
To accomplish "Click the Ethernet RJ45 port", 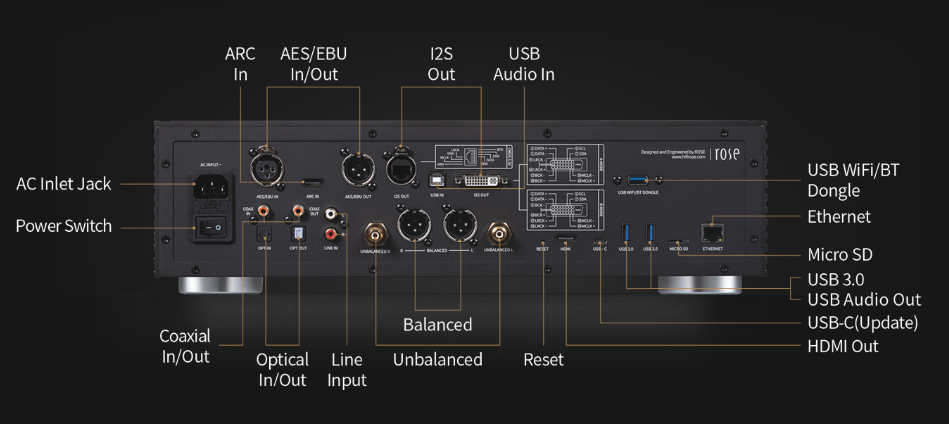I will click(712, 233).
